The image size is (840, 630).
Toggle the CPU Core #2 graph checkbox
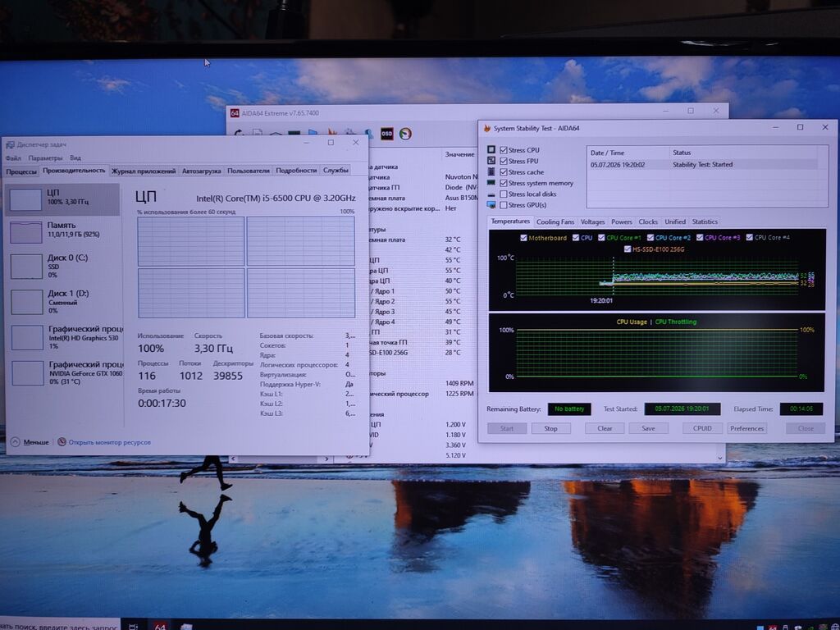[x=651, y=238]
